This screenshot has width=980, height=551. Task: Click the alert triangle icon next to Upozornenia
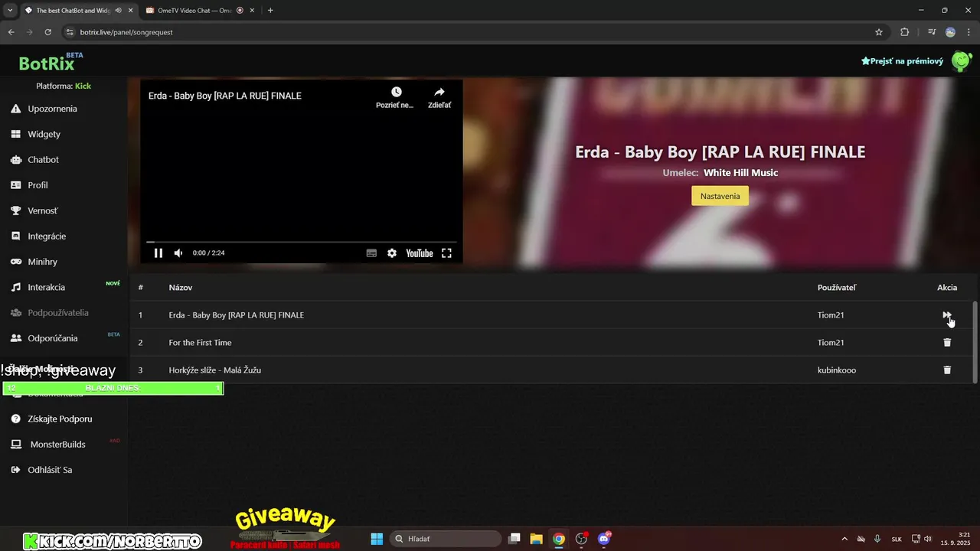pos(15,109)
